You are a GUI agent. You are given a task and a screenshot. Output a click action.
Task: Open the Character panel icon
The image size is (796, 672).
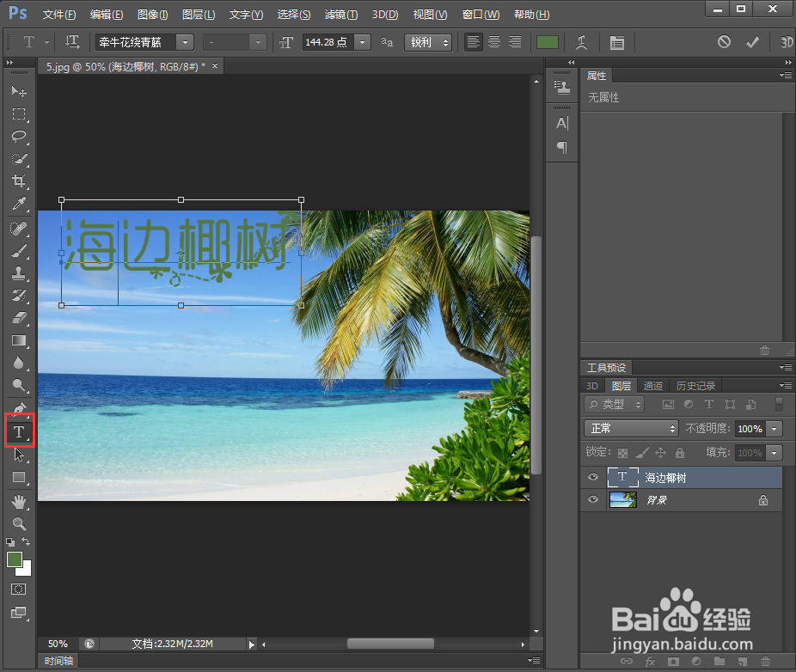pyautogui.click(x=616, y=42)
